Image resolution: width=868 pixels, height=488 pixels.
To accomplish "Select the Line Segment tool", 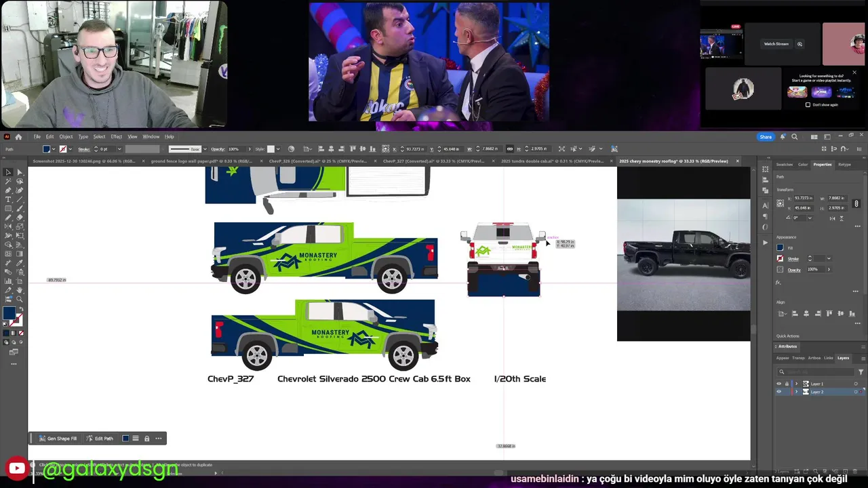I will (20, 199).
